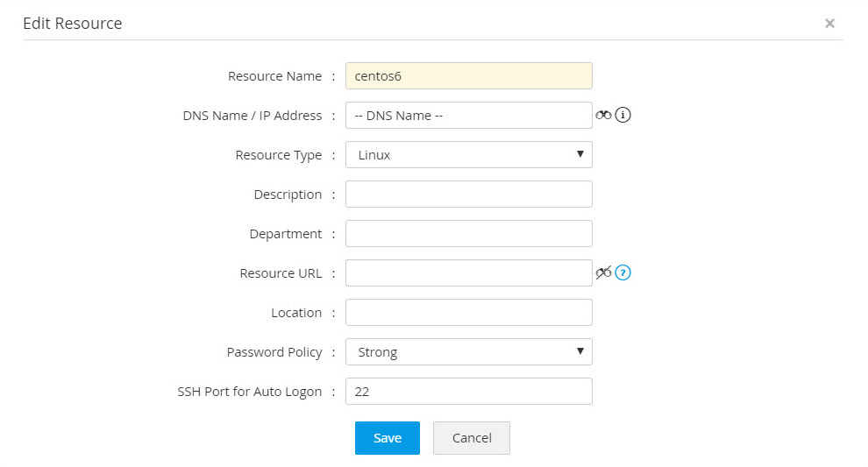
Task: Select the Description text box
Action: (x=468, y=195)
